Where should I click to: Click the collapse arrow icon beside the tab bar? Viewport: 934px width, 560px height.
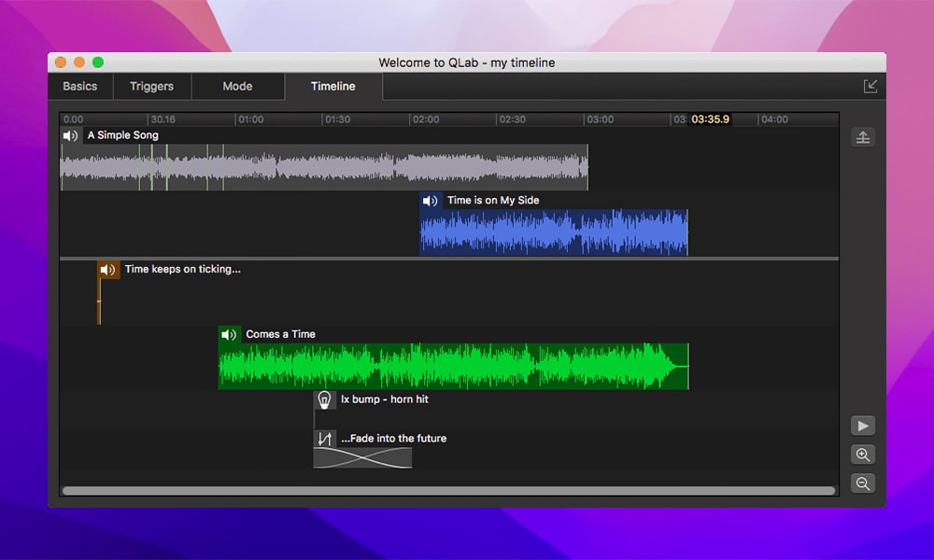pyautogui.click(x=870, y=85)
